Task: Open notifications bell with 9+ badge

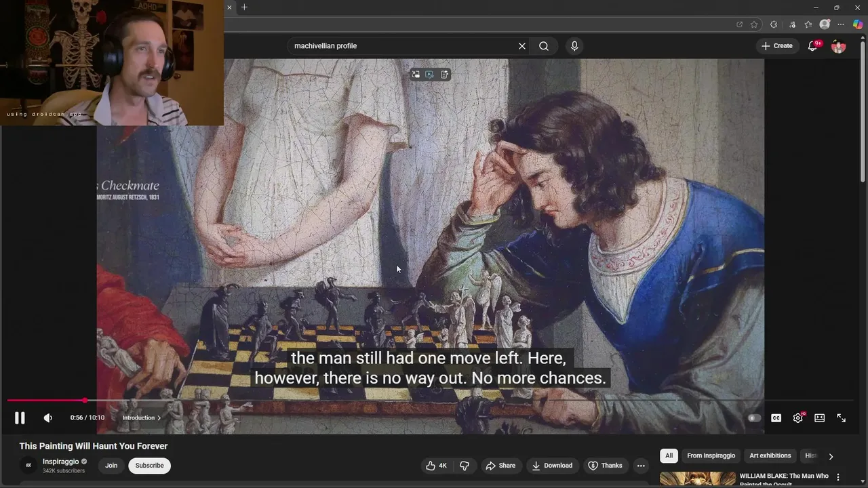Action: point(813,46)
